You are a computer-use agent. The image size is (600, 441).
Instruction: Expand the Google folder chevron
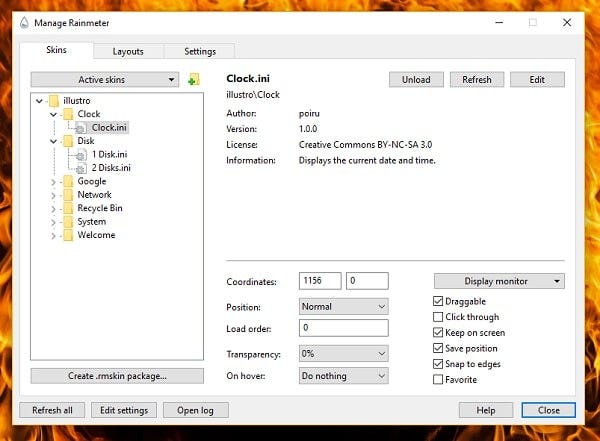coord(53,182)
